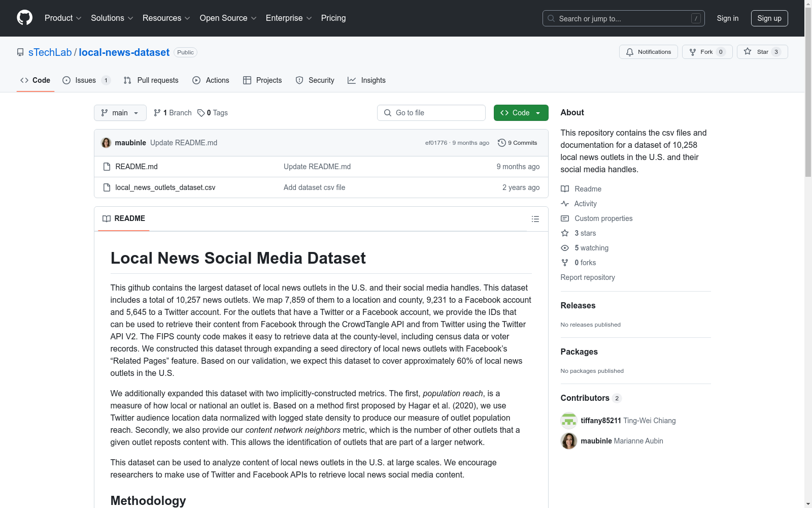The image size is (812, 508).
Task: View the 9 Commits history
Action: [518, 143]
